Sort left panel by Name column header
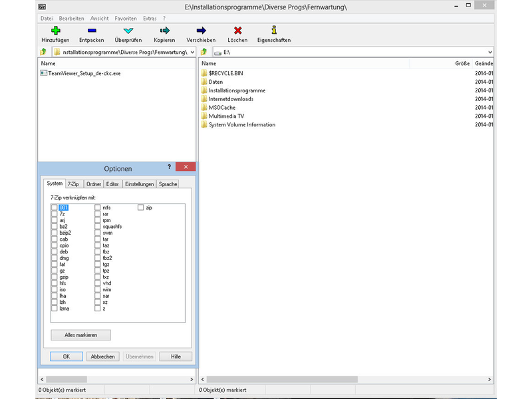 (x=117, y=63)
